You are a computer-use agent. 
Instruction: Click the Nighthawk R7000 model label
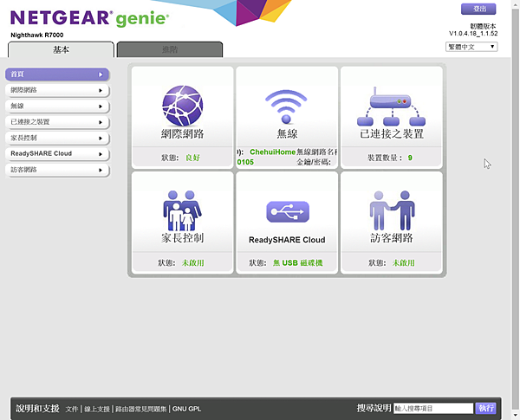click(x=36, y=36)
